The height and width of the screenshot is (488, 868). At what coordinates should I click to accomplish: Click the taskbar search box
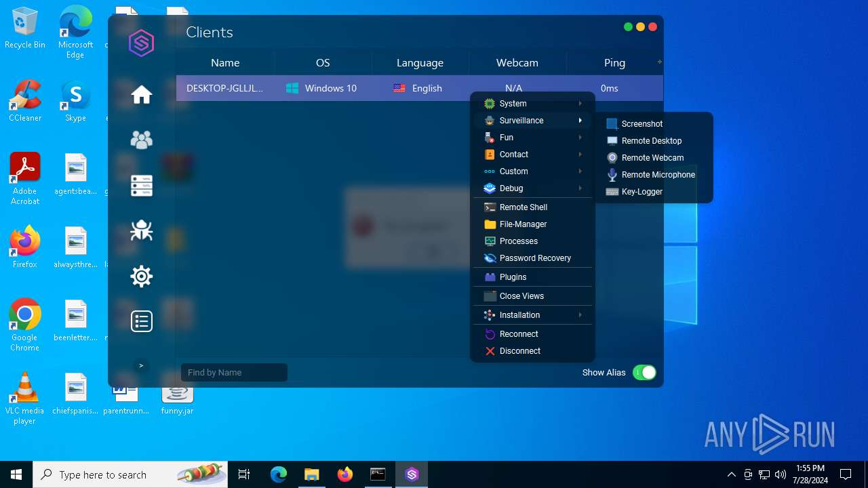pos(130,474)
